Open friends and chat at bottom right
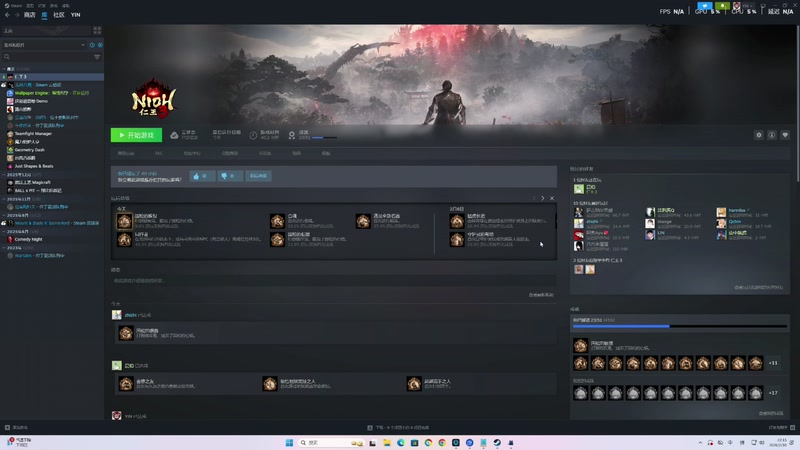Screen dimensions: 800x450 coord(782,428)
